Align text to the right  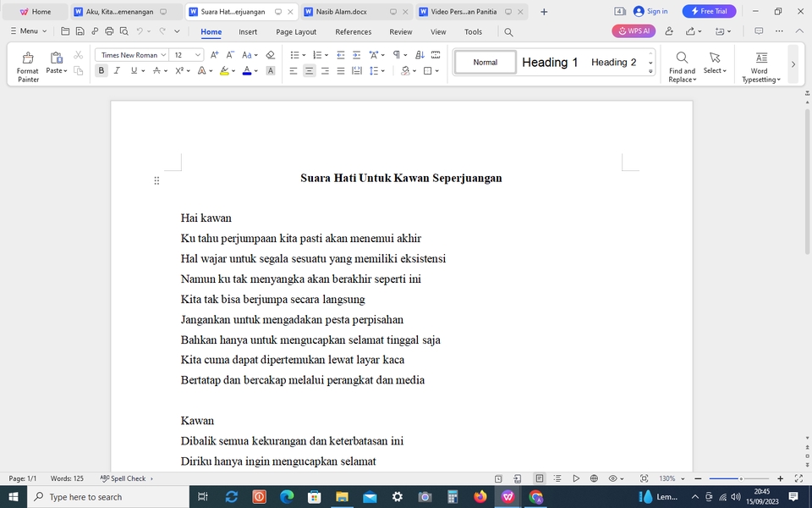[325, 71]
